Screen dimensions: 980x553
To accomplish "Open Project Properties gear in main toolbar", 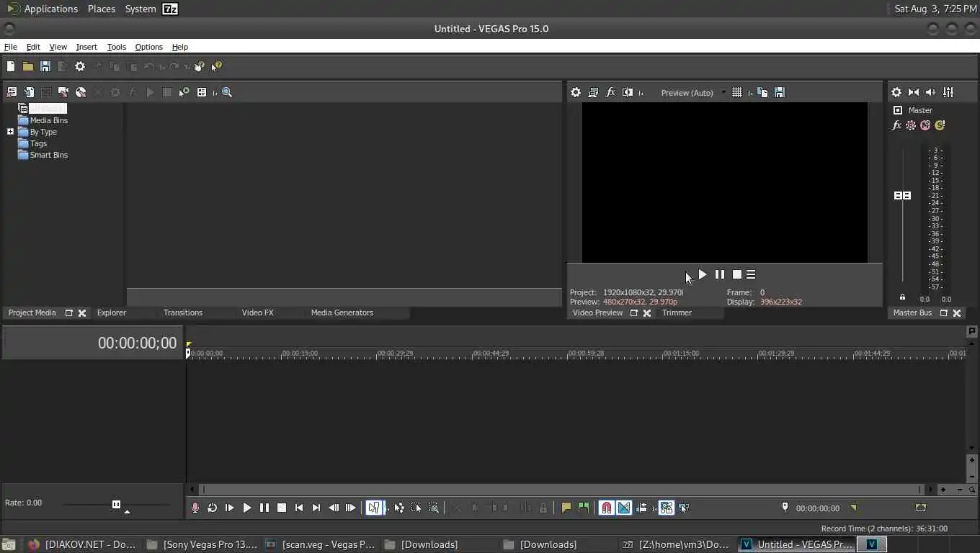I will pyautogui.click(x=80, y=66).
